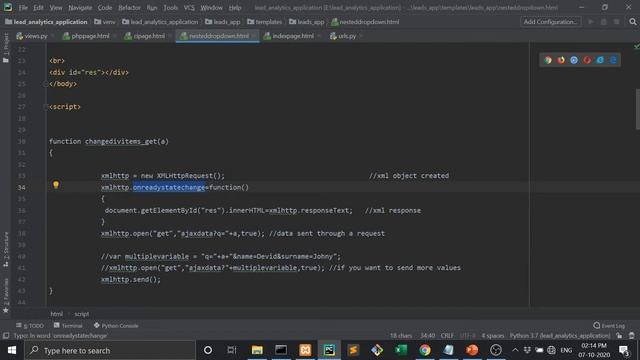The height and width of the screenshot is (360, 640).
Task: Open the File menu
Action: 23,7
